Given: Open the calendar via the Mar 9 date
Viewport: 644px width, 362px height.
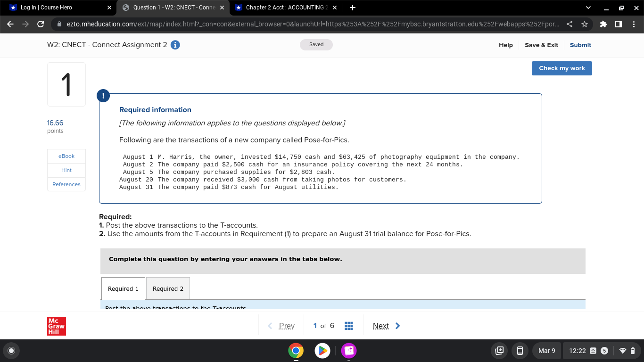Looking at the screenshot, I should click(x=547, y=351).
